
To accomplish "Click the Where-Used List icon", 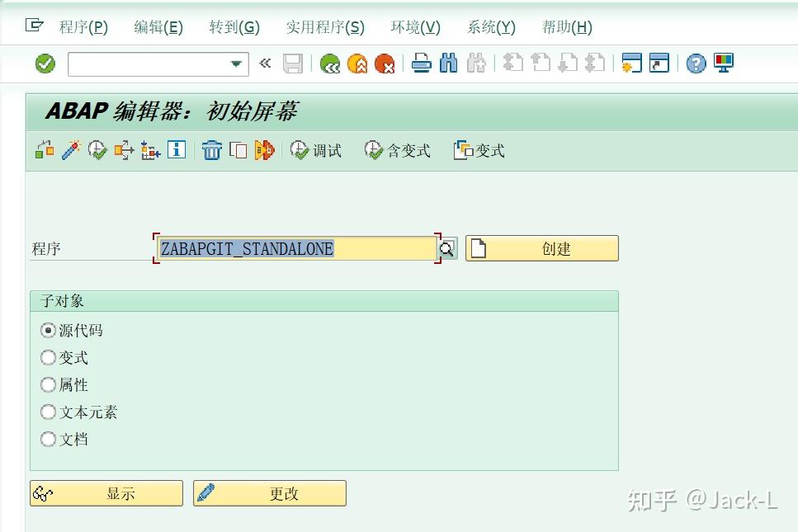I will pyautogui.click(x=124, y=150).
